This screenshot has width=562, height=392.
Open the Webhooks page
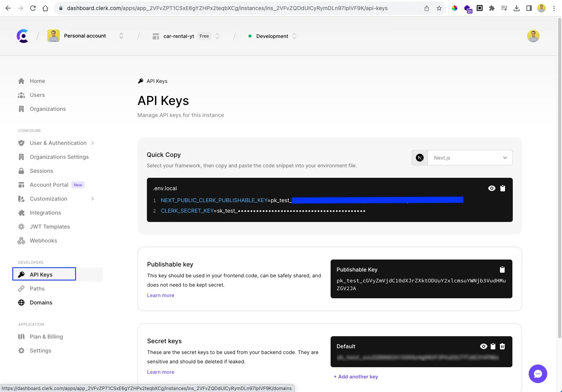click(43, 241)
